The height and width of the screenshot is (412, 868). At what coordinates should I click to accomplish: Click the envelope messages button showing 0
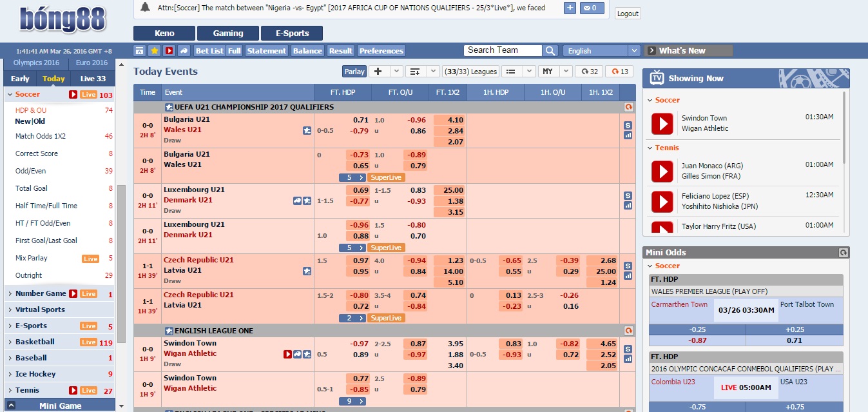(x=592, y=8)
